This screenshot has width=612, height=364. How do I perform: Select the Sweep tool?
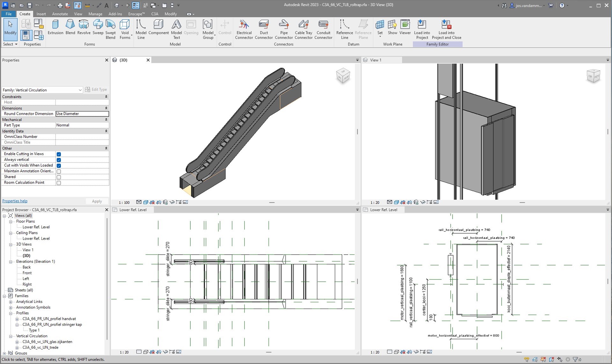point(98,27)
